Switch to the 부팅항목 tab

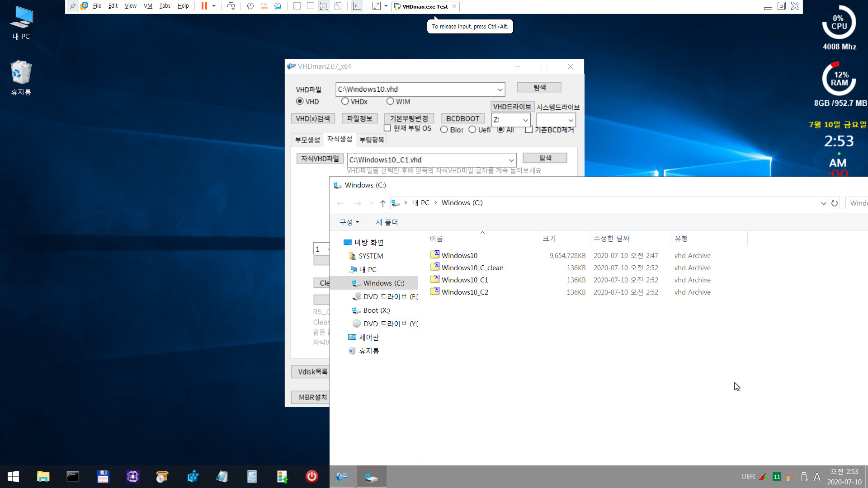(x=372, y=140)
